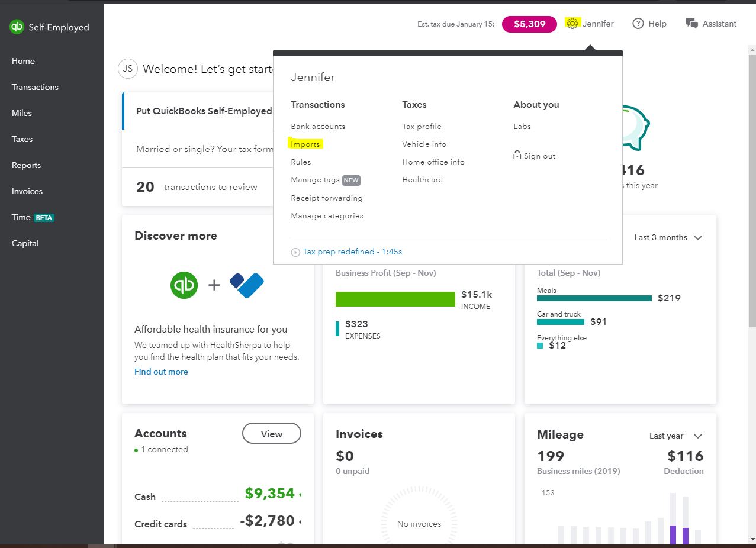Image resolution: width=756 pixels, height=548 pixels.
Task: Click Find out more link
Action: [161, 372]
